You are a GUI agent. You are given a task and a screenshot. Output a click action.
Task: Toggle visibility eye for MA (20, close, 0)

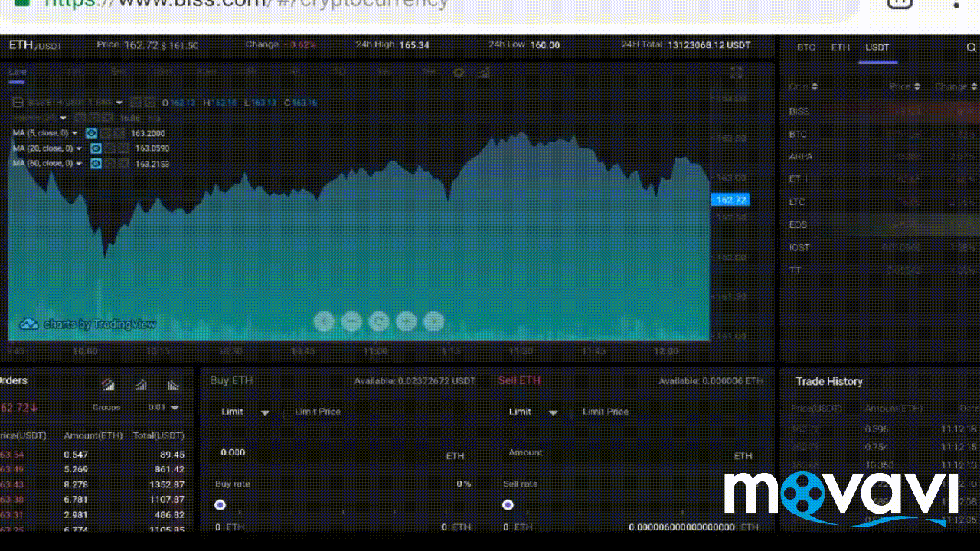(96, 148)
